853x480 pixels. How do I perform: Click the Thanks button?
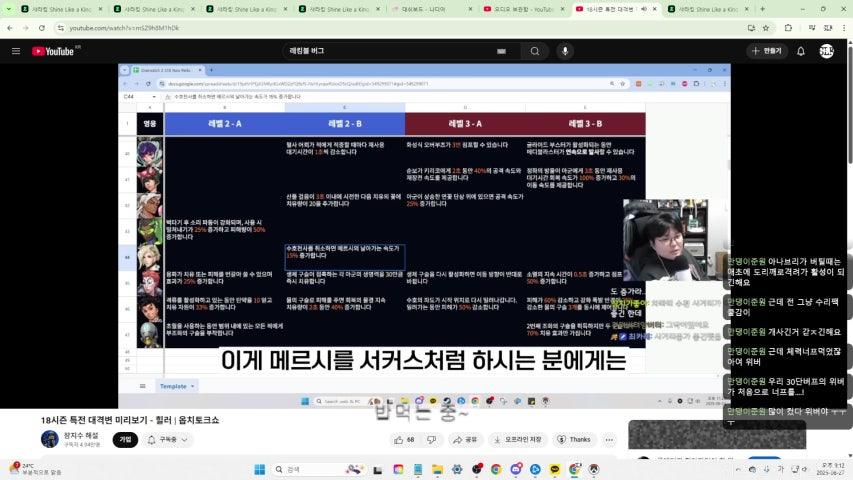[x=574, y=439]
